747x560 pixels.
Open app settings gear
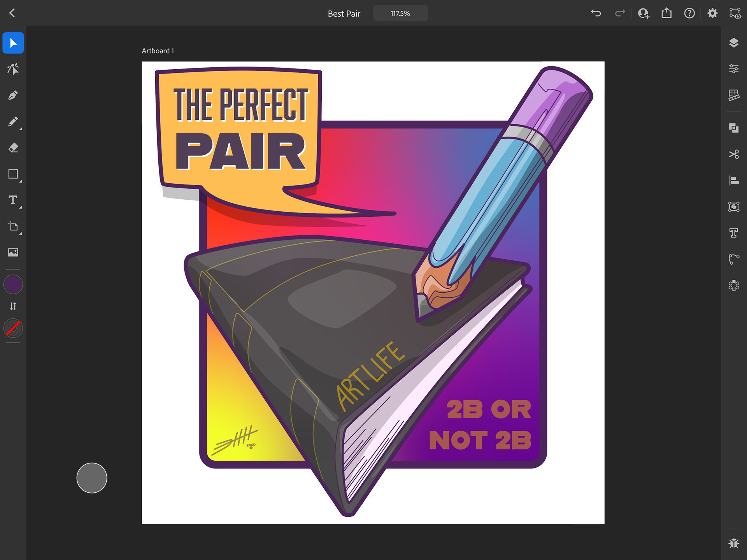click(x=712, y=13)
